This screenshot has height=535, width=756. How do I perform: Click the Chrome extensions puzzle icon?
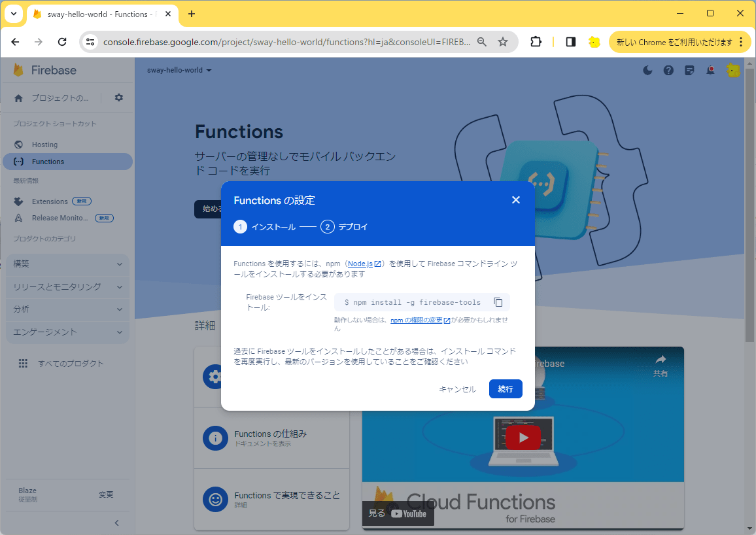click(x=536, y=42)
